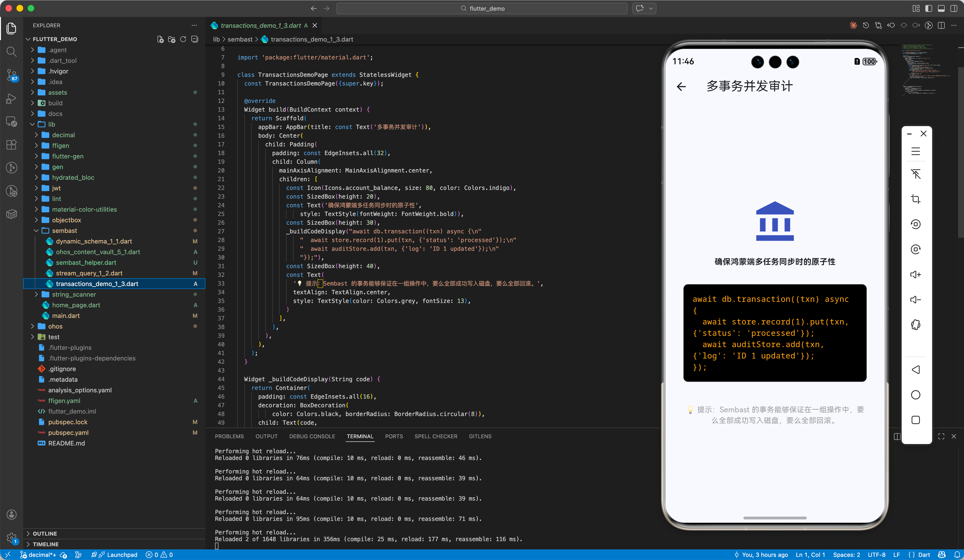Click the Run and Debug icon
964x560 pixels.
coord(12,98)
